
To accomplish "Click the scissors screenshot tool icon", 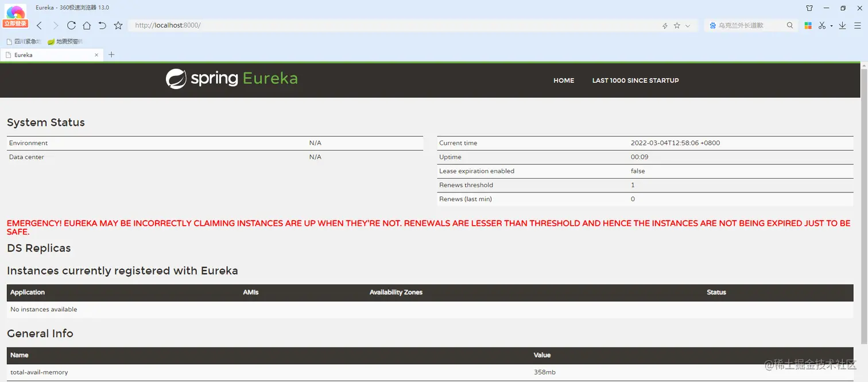I will coord(822,25).
